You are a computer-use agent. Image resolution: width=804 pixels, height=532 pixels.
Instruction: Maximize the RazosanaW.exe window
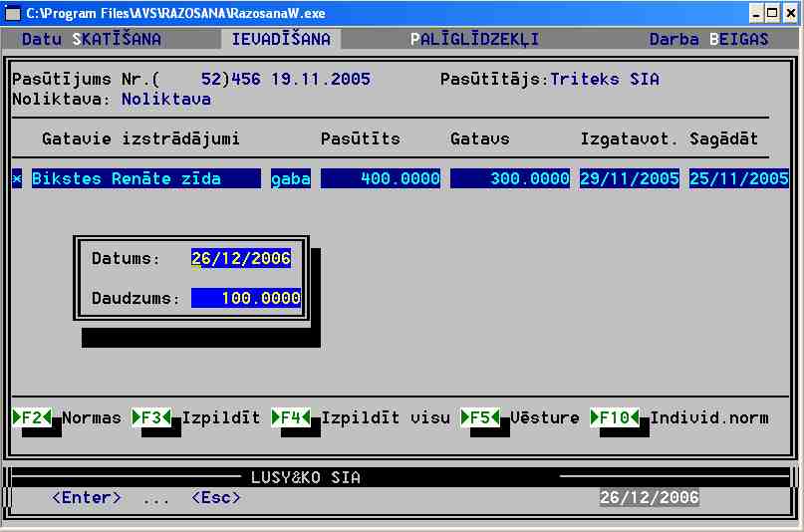pyautogui.click(x=773, y=13)
